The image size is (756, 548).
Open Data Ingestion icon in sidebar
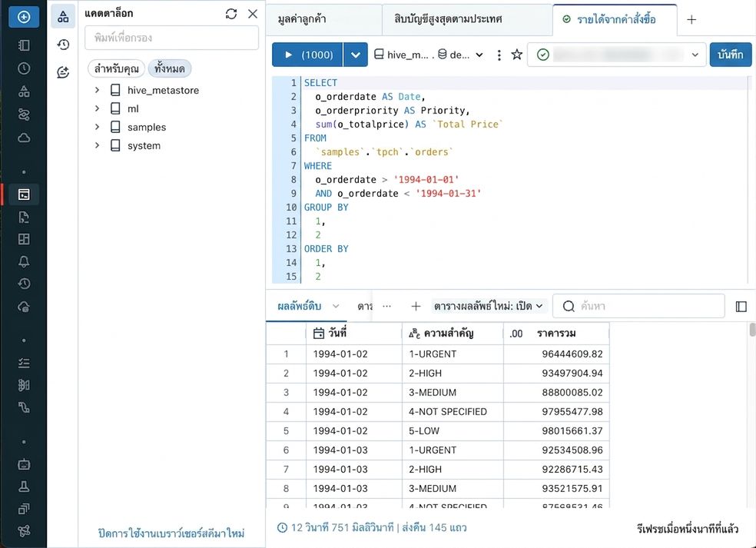pos(24,385)
